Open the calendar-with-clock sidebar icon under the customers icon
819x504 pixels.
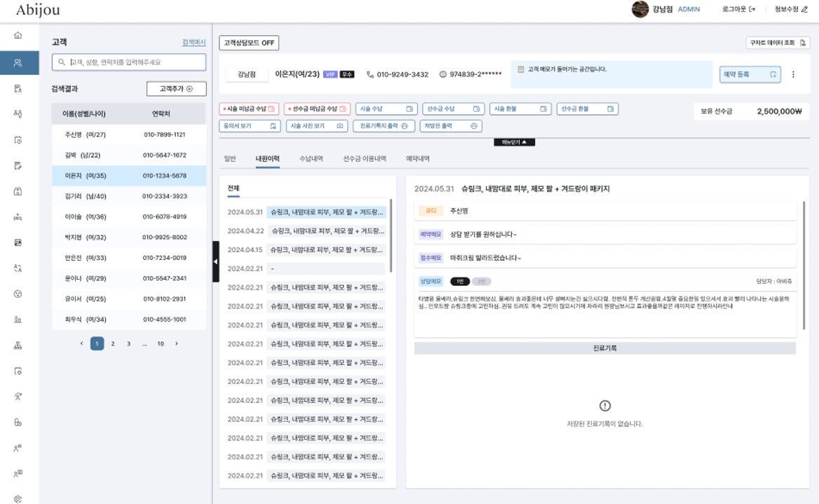coord(18,140)
